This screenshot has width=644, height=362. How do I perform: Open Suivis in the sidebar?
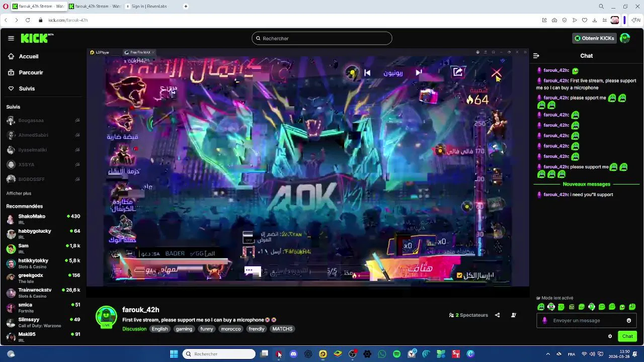[27, 88]
